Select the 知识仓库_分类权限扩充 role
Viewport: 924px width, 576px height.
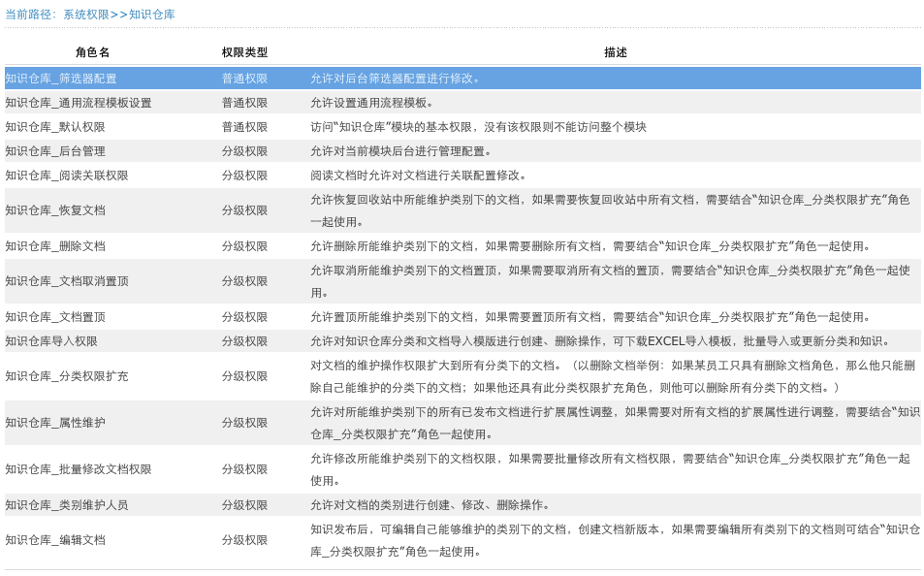[x=67, y=376]
